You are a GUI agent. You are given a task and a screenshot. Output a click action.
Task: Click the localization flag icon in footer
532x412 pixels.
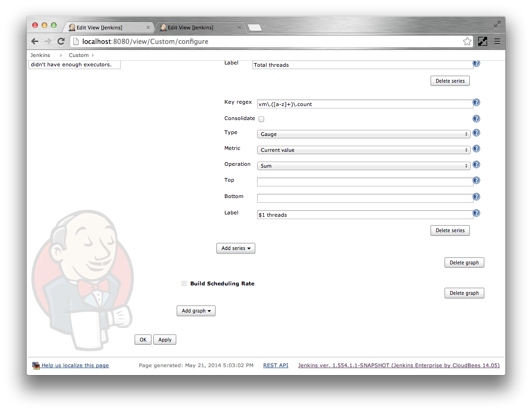coord(36,365)
